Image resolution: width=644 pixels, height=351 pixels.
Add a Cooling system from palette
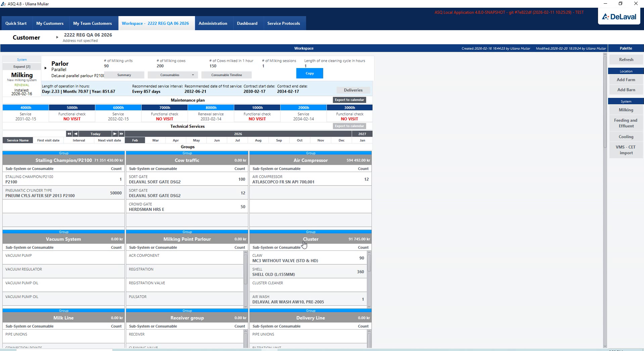[626, 137]
